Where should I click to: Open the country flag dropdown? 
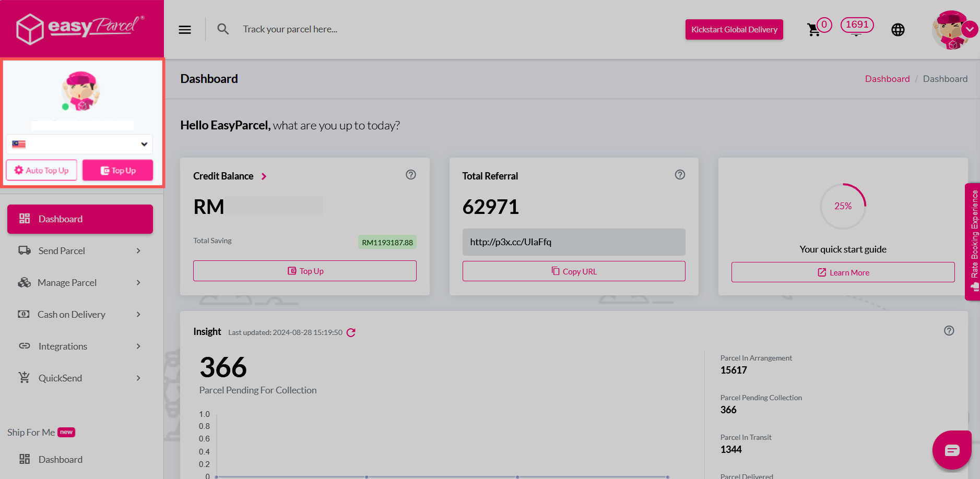[x=79, y=144]
